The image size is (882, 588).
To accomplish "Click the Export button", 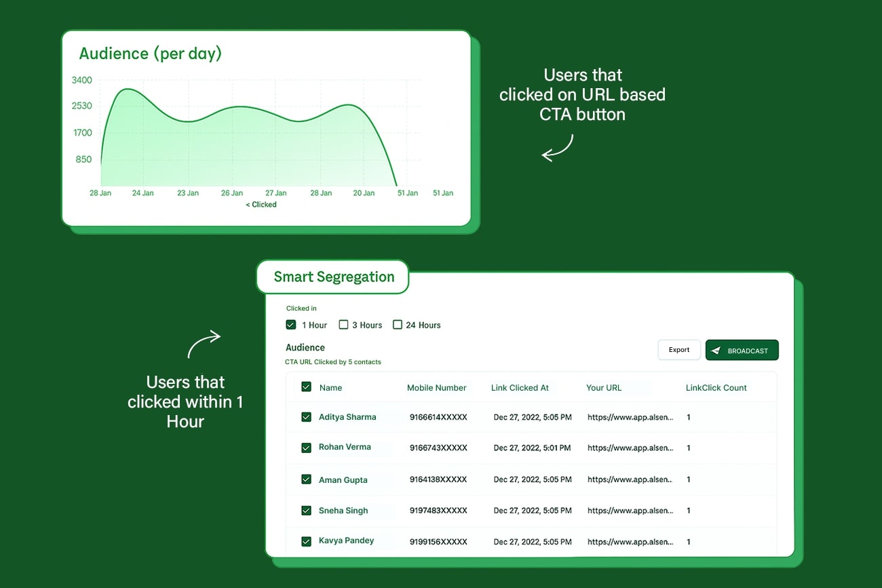I will click(x=678, y=349).
